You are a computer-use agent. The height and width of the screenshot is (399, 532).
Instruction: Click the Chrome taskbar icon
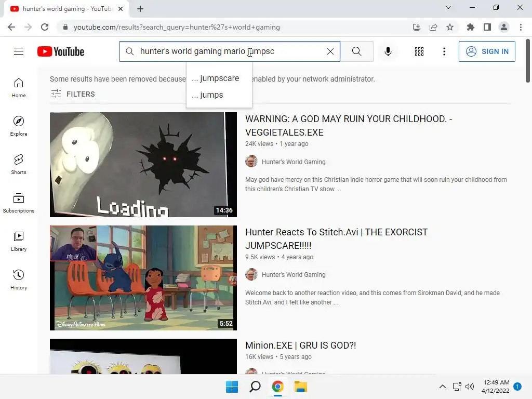pos(277,387)
